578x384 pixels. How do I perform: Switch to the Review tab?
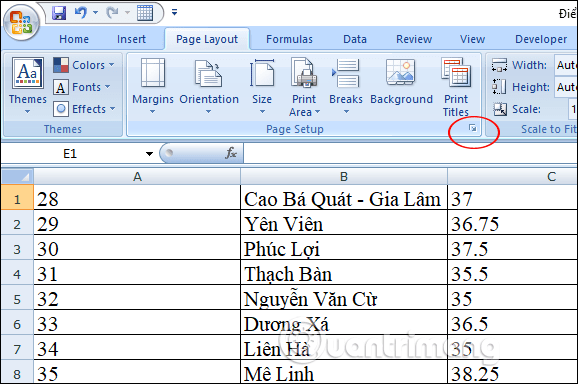414,39
